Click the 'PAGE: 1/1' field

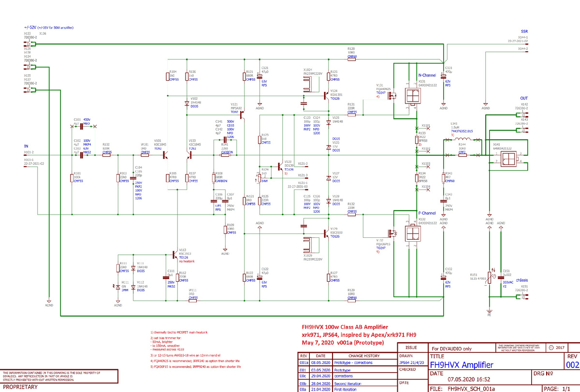[556, 388]
